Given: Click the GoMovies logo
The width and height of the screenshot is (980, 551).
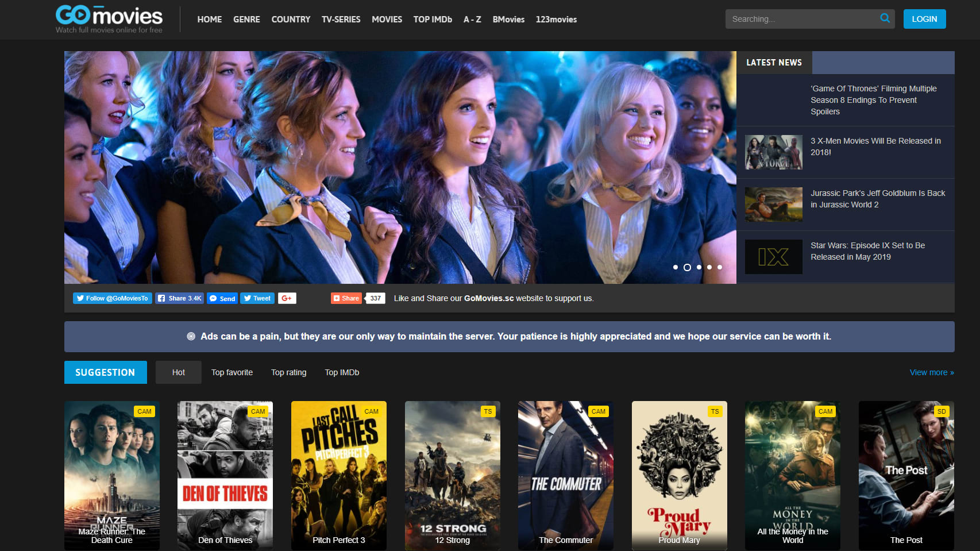Looking at the screenshot, I should coord(109,19).
